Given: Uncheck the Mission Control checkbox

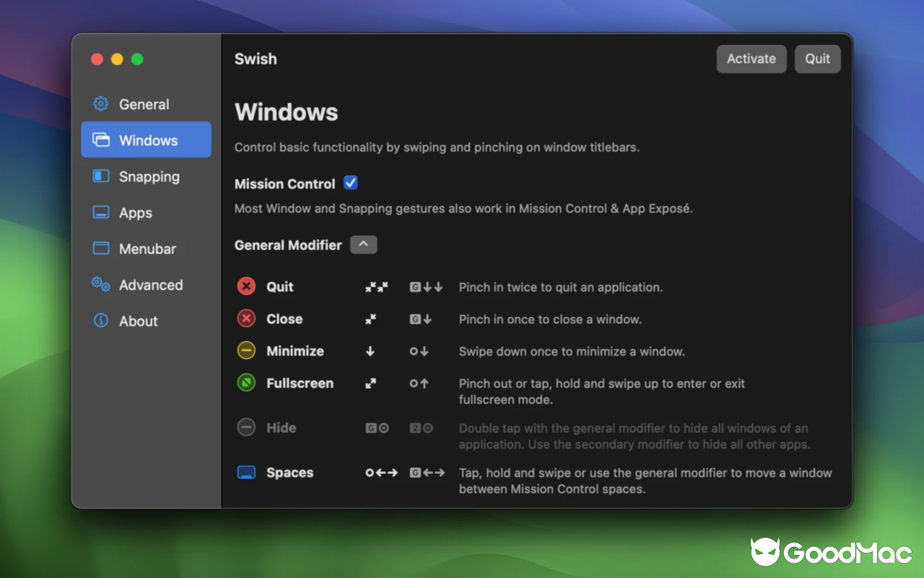Looking at the screenshot, I should click(350, 183).
